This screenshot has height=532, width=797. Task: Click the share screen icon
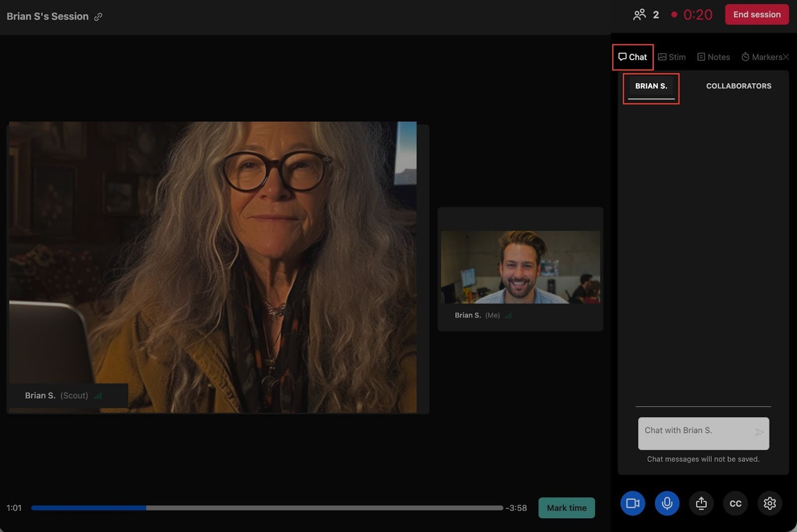click(701, 503)
